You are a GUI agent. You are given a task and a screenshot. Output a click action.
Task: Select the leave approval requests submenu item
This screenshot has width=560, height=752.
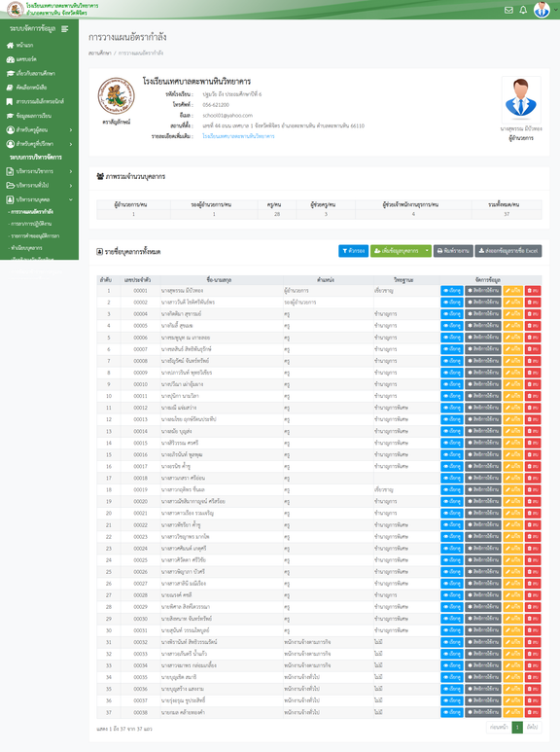click(x=34, y=236)
